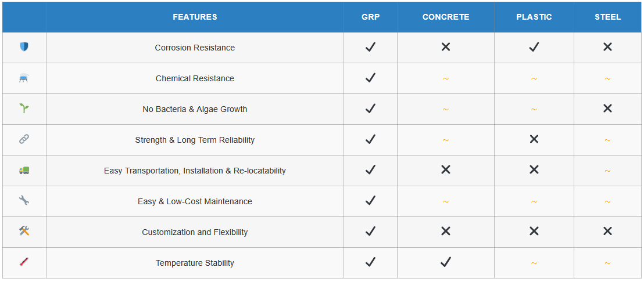The height and width of the screenshot is (282, 644).
Task: Click GRP checkmark for Corrosion Resistance
Action: point(370,47)
